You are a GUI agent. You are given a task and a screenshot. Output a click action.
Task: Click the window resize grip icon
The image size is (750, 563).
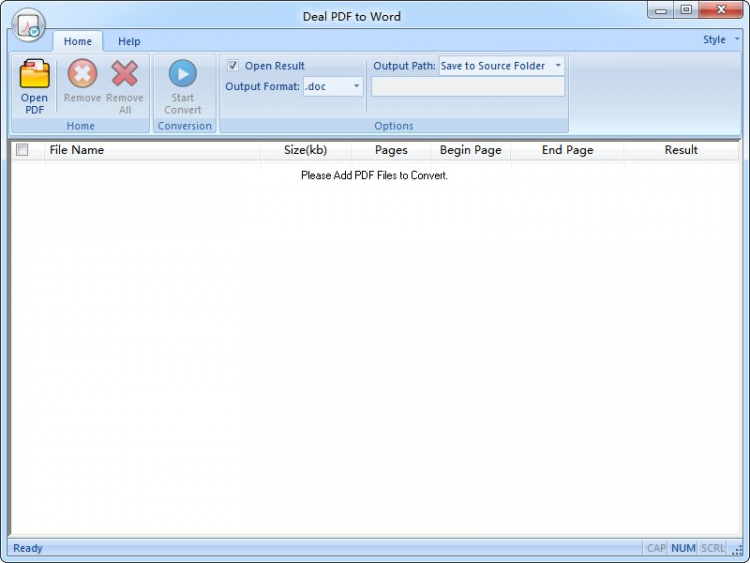(737, 550)
